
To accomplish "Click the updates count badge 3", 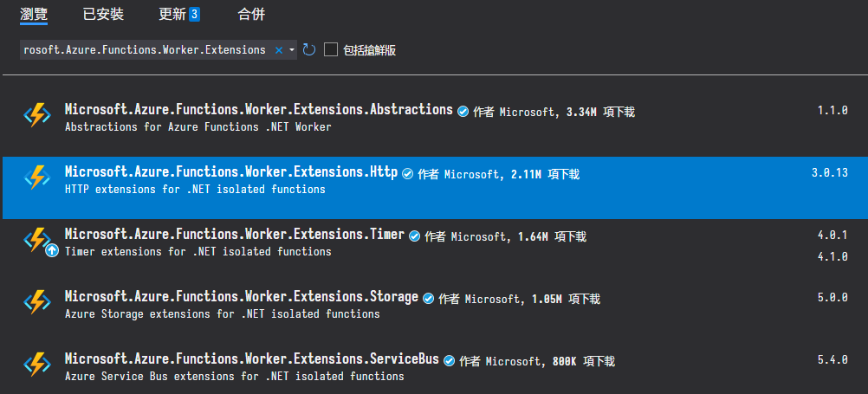I will coord(194,15).
